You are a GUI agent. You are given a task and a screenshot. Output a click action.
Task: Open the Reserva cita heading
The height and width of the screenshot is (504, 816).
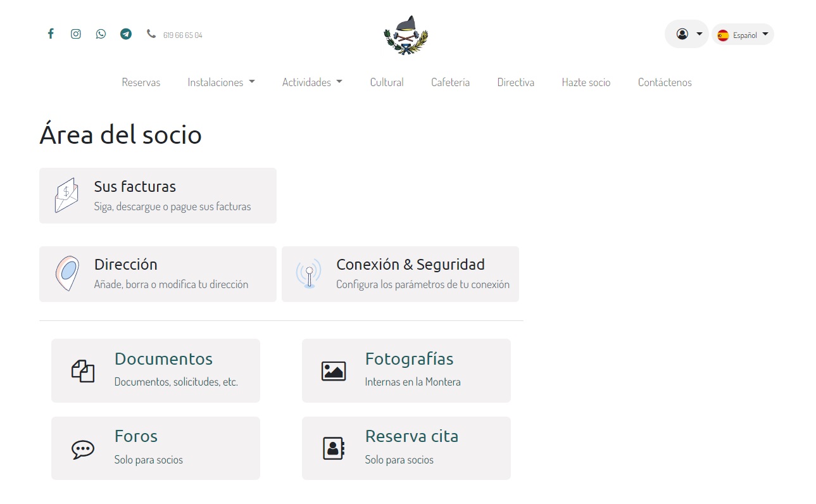pyautogui.click(x=411, y=436)
